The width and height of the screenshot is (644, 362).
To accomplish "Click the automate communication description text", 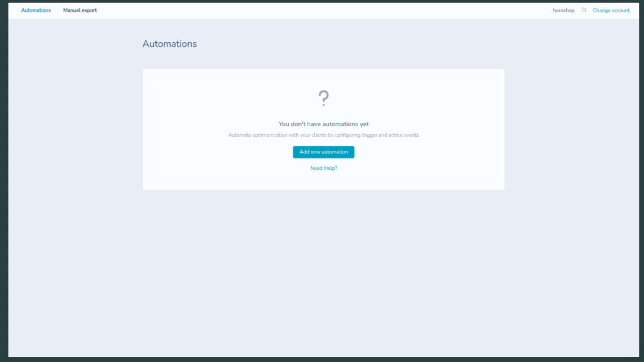I will tap(324, 135).
